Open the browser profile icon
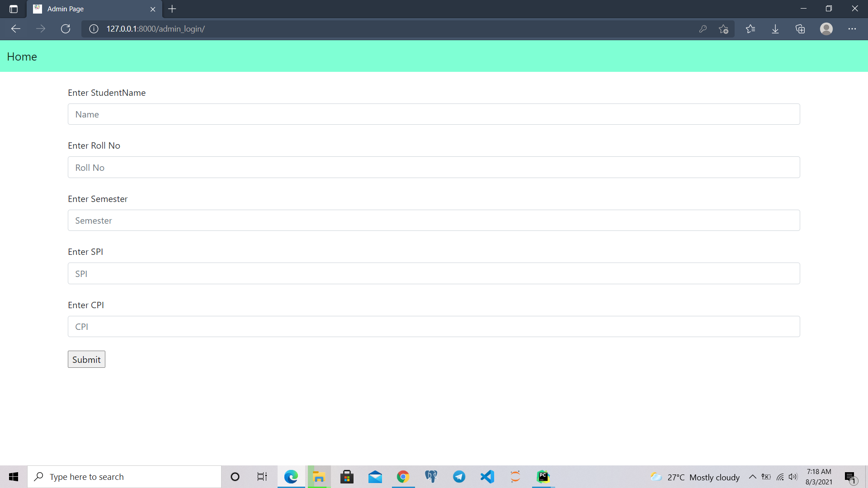 tap(826, 29)
